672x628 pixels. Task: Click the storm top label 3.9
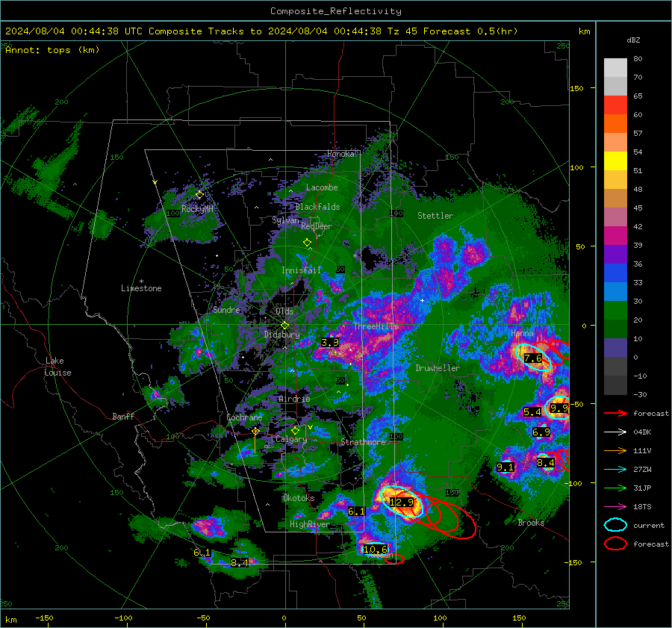[330, 343]
